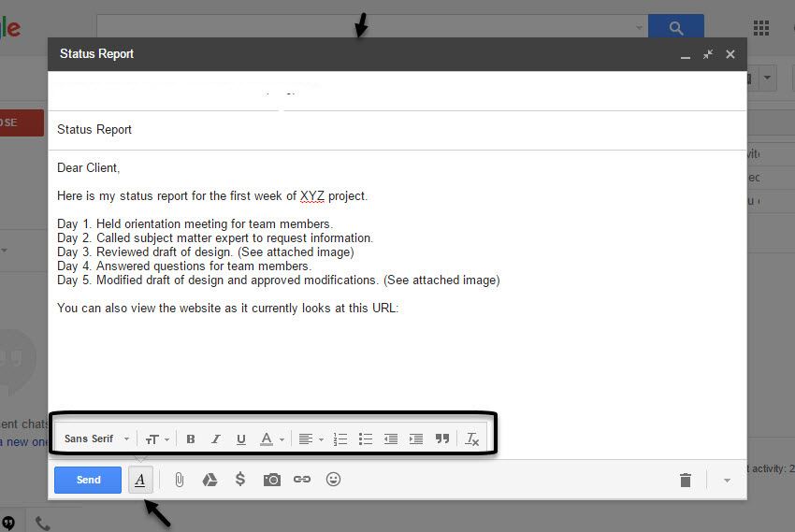Apply bulleted list formatting
The image size is (795, 532).
[x=366, y=439]
